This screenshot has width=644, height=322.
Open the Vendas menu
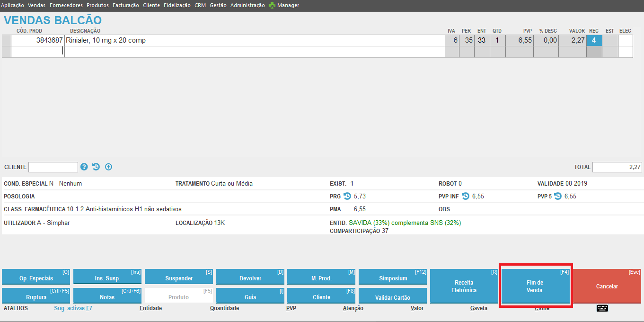[37, 6]
